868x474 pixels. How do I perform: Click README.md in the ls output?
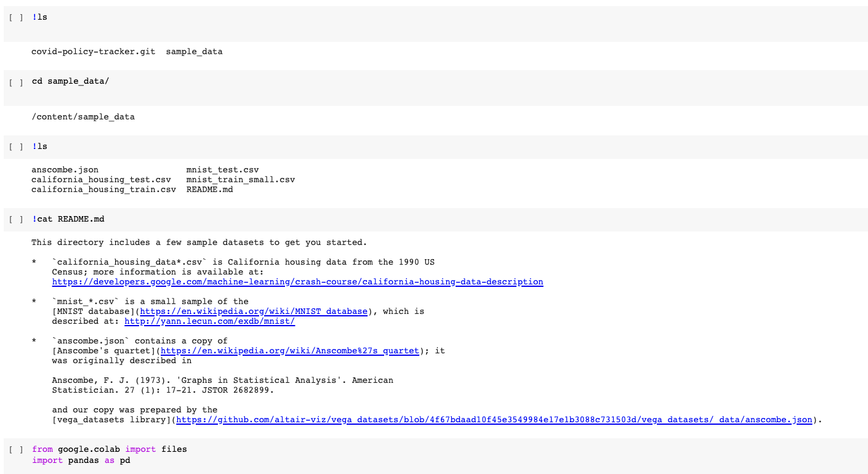210,190
